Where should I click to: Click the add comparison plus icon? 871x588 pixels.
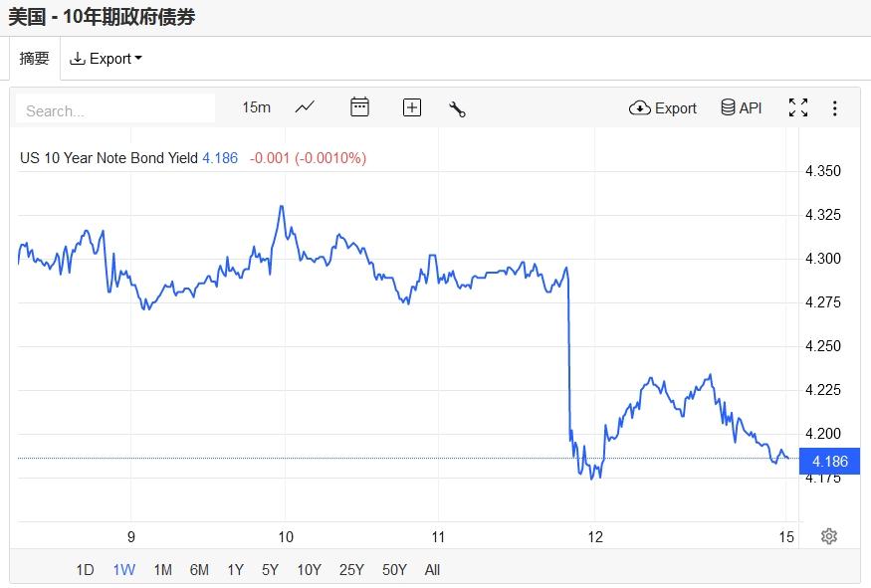pyautogui.click(x=412, y=107)
